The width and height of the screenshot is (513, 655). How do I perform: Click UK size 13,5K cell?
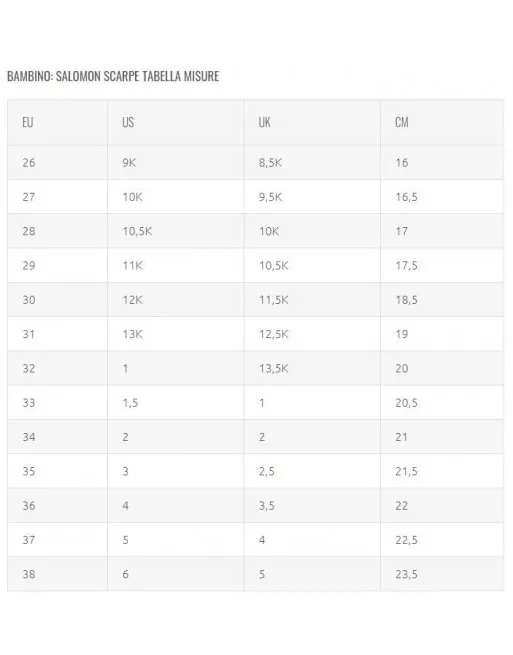(x=312, y=368)
